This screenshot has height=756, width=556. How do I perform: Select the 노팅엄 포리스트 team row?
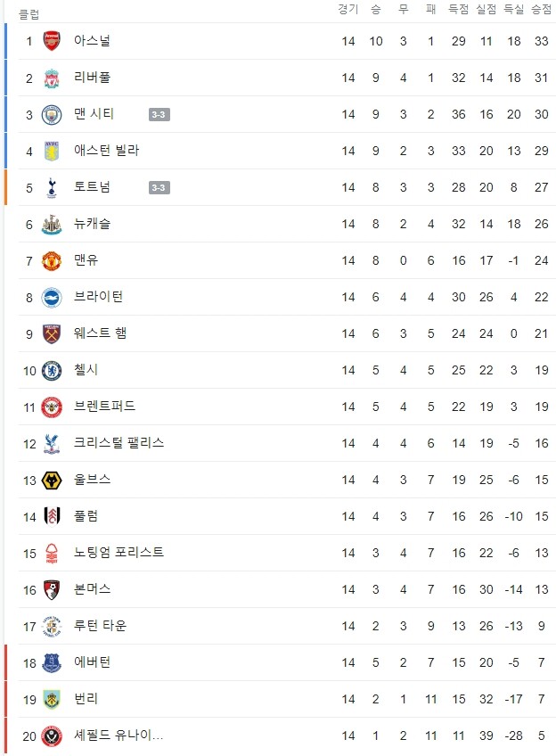click(287, 553)
